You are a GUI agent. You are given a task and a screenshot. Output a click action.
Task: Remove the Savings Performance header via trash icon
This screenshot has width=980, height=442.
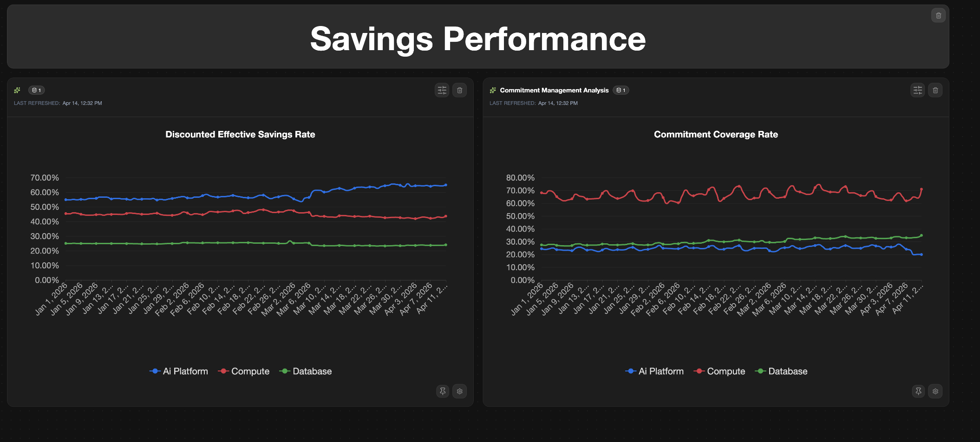click(x=938, y=15)
